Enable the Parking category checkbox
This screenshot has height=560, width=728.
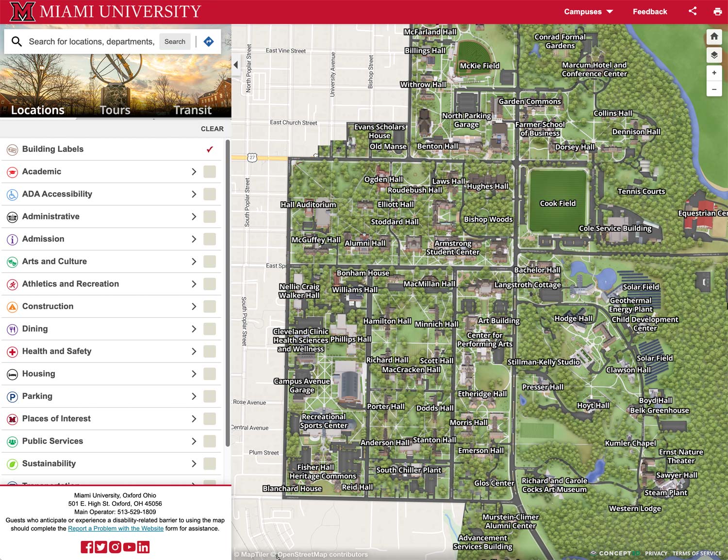coord(210,396)
